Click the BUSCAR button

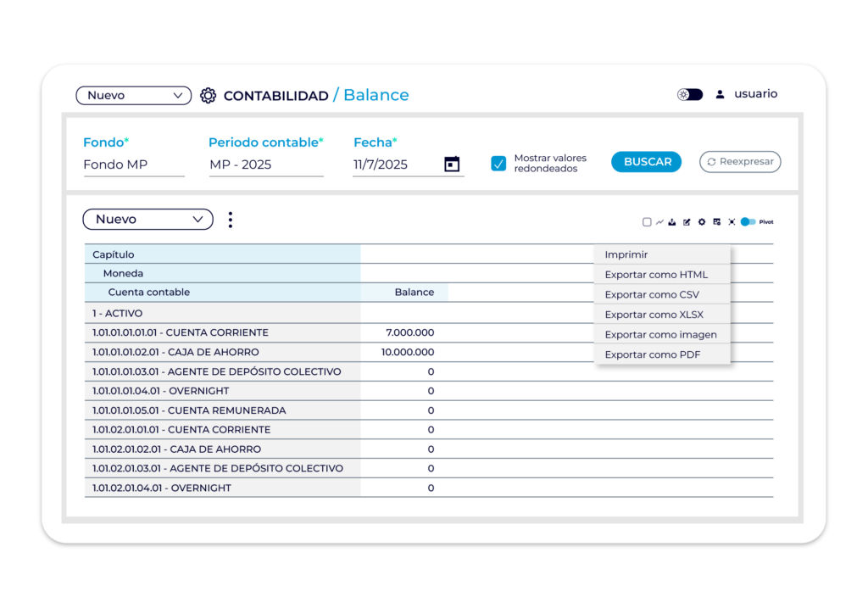(x=647, y=162)
